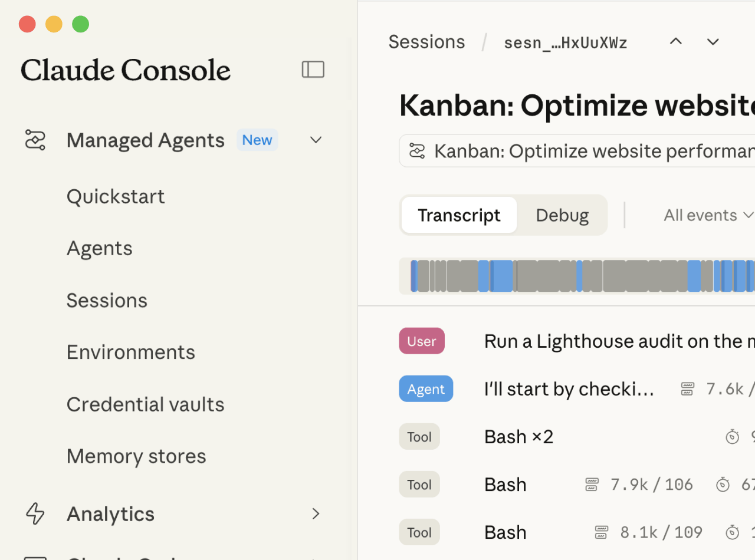Click the timer icon on Bash ×2 row
755x560 pixels.
pos(732,437)
